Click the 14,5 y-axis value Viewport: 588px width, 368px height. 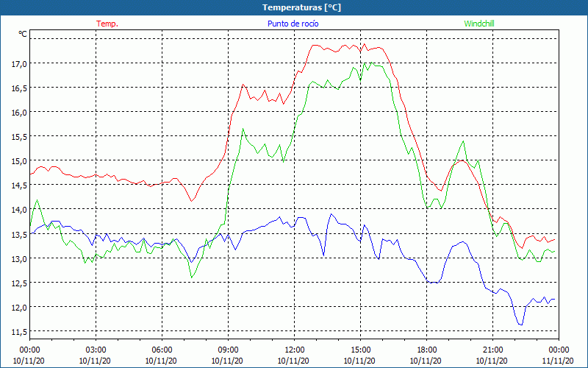tap(19, 185)
